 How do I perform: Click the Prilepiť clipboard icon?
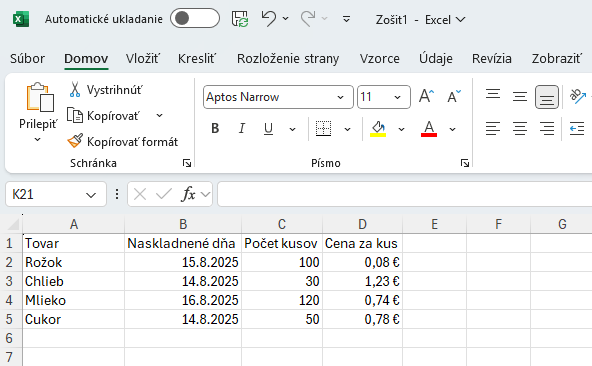click(39, 97)
